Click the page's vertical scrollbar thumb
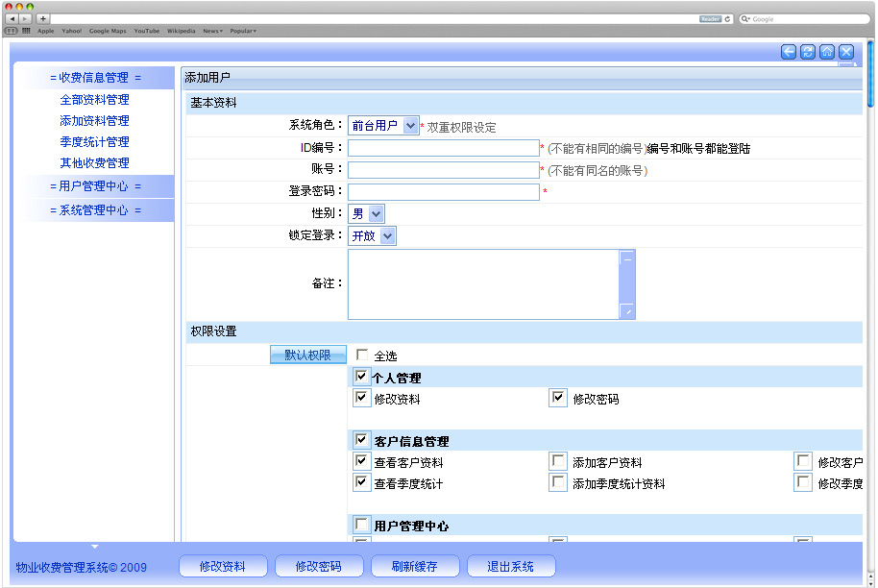878x588 pixels. [x=870, y=77]
